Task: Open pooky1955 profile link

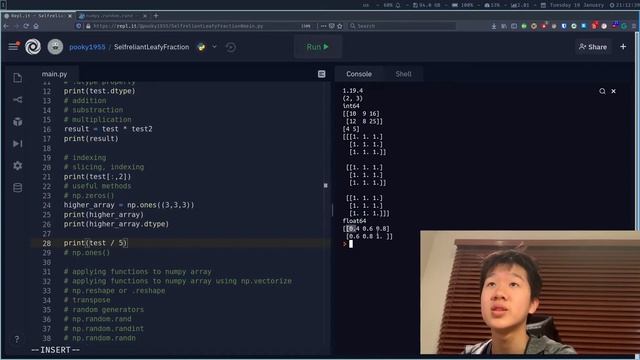Action: tap(87, 47)
